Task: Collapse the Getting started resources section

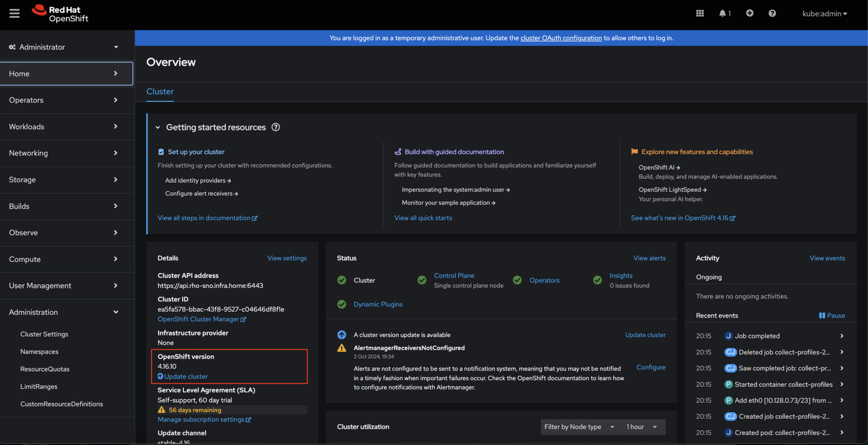Action: (158, 127)
